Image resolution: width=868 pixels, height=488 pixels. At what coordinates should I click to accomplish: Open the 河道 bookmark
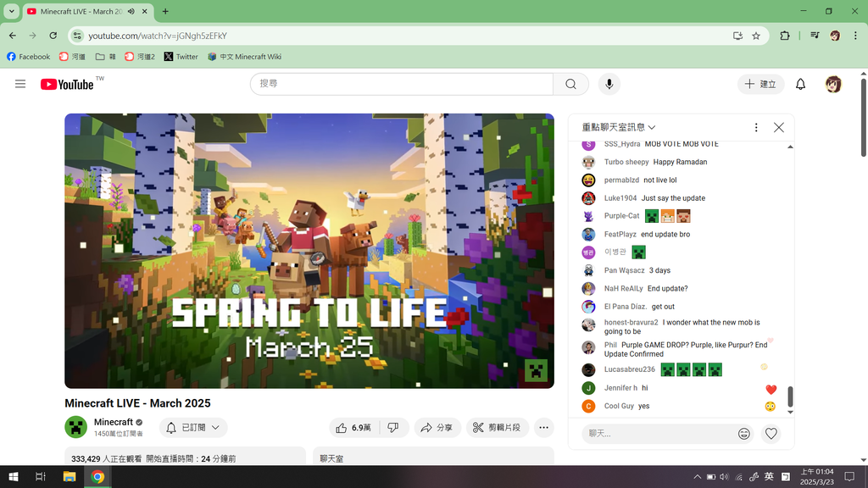pyautogui.click(x=72, y=57)
